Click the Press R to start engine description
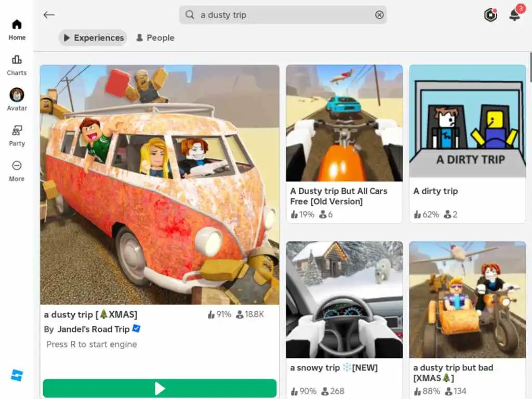The image size is (532, 399). tap(91, 344)
